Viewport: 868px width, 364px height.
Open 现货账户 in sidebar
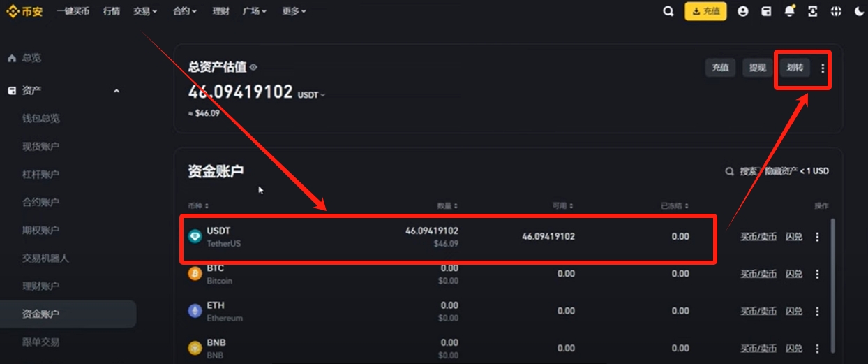pyautogui.click(x=41, y=146)
